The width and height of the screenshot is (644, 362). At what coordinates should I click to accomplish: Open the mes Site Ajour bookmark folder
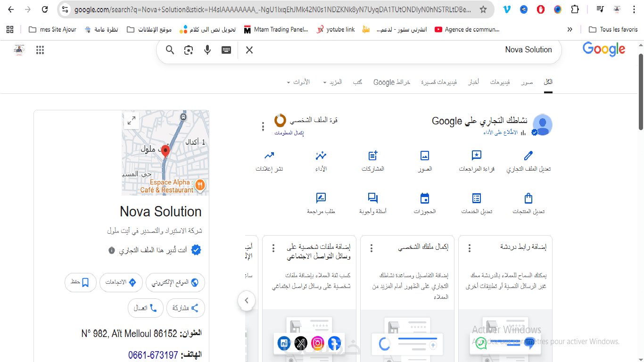point(52,29)
